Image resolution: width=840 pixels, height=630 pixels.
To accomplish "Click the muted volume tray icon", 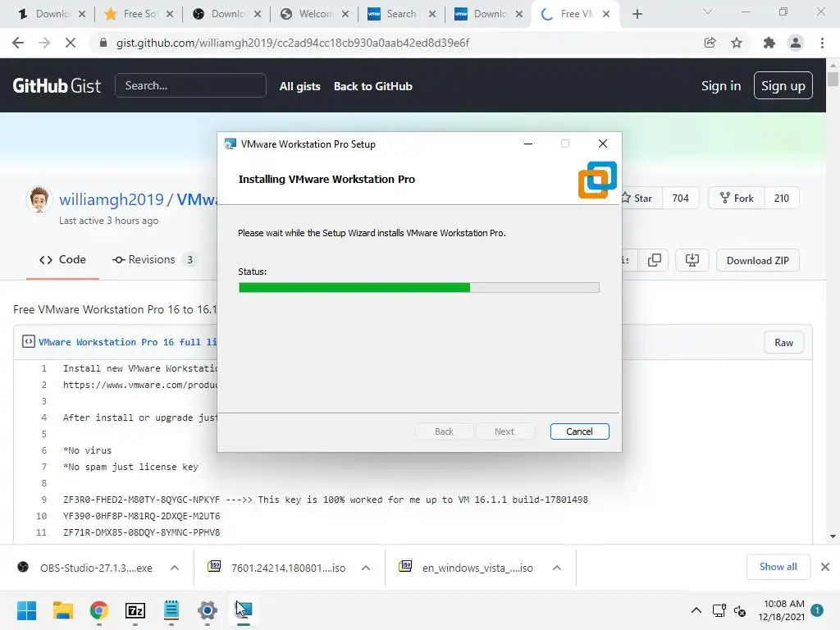I will coord(740,610).
